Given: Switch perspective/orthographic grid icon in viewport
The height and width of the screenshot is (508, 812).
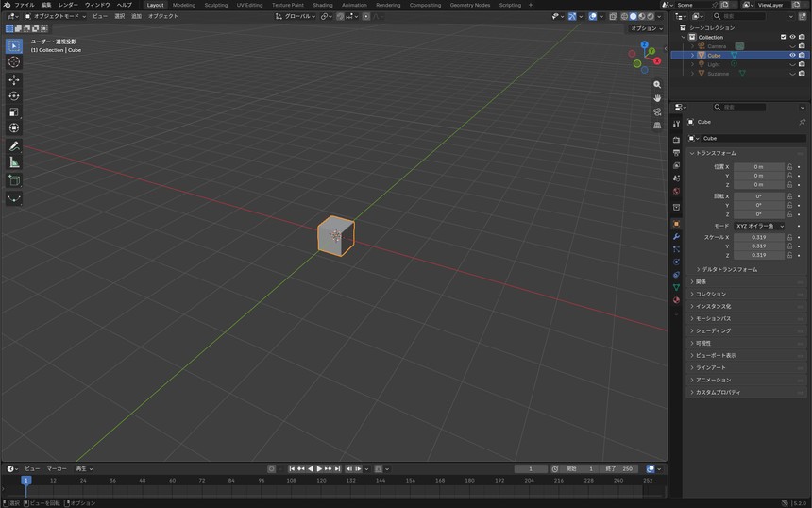Looking at the screenshot, I should pos(657,126).
